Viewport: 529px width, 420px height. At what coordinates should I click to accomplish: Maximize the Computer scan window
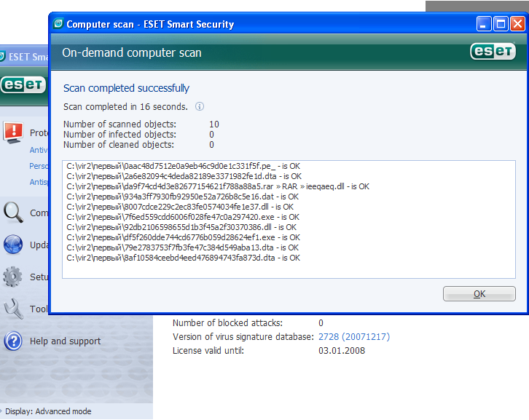tap(501, 24)
